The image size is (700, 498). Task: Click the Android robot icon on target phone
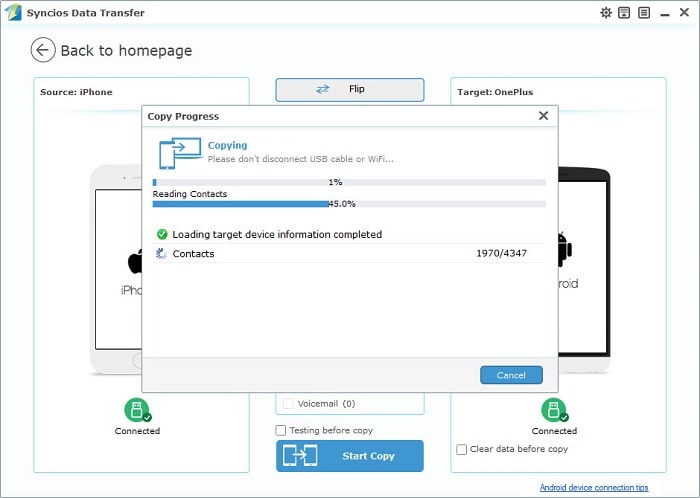[565, 249]
